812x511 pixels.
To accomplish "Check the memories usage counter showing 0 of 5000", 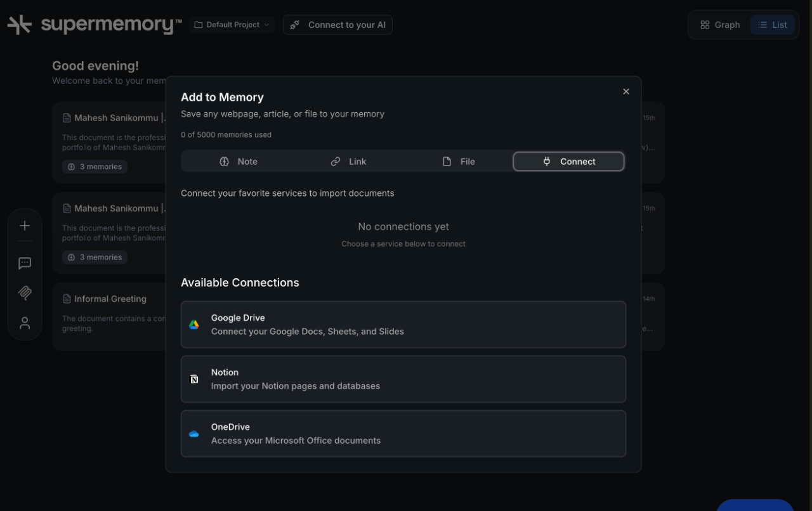I will [226, 134].
